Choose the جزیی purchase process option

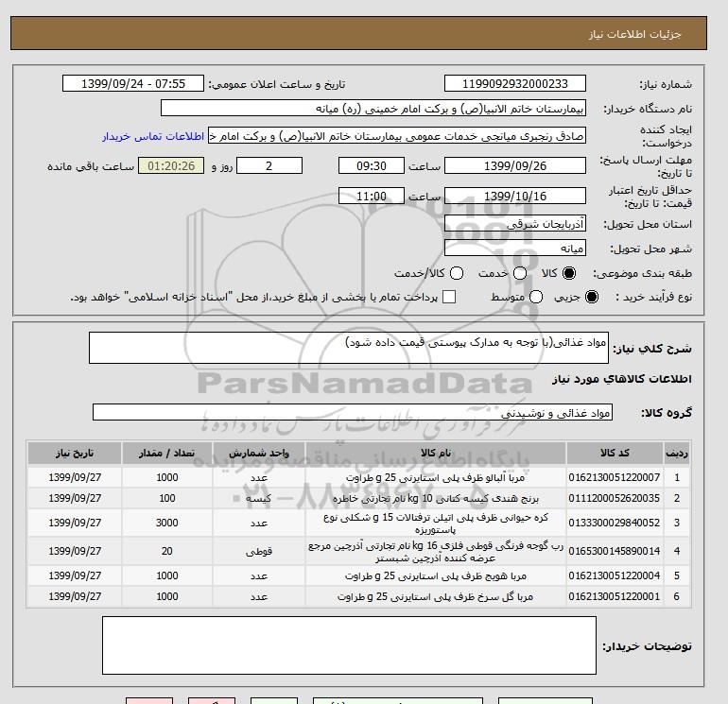point(592,297)
